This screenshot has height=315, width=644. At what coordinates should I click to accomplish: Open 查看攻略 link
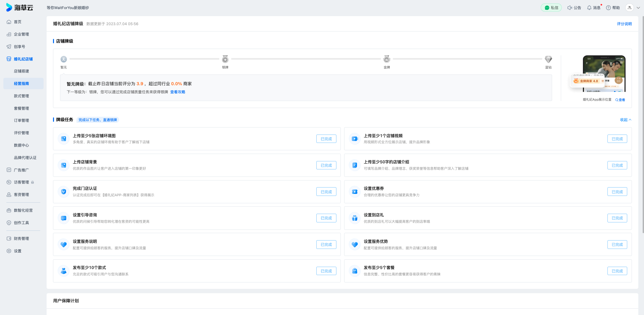click(178, 92)
